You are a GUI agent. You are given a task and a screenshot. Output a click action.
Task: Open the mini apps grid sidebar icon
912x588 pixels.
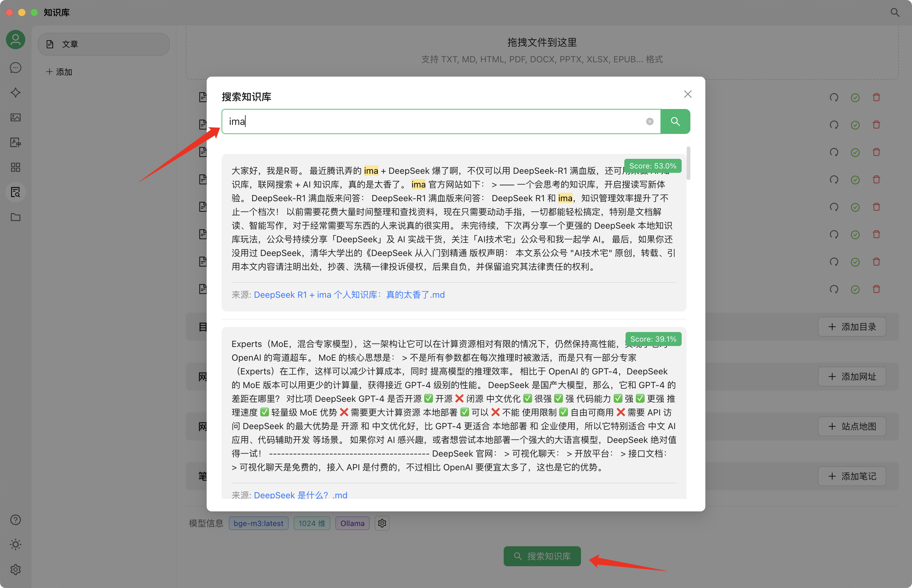coord(15,167)
